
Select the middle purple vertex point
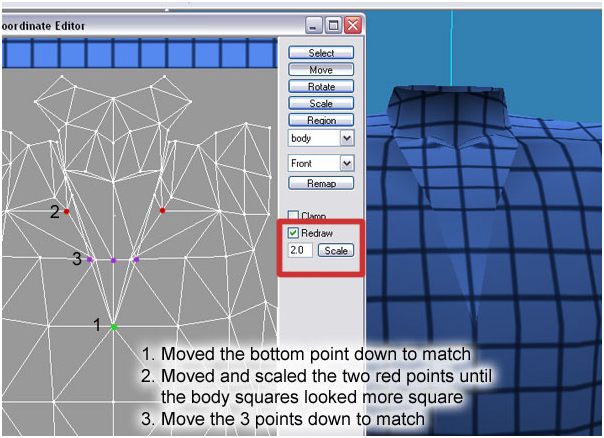click(x=113, y=260)
